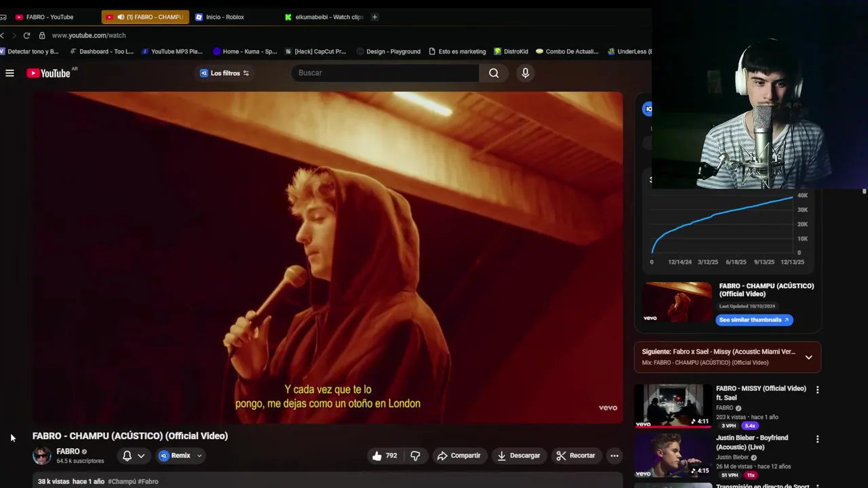The height and width of the screenshot is (488, 868).
Task: Like the video with thumbs up
Action: coord(384,455)
